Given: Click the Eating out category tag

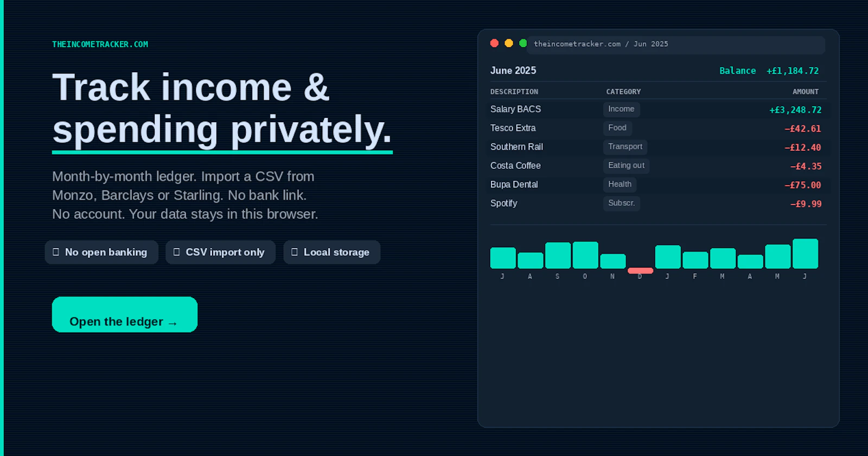Looking at the screenshot, I should (x=626, y=166).
